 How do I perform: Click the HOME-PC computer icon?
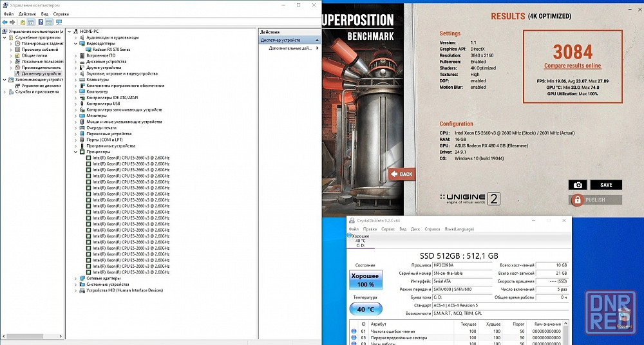pyautogui.click(x=76, y=31)
